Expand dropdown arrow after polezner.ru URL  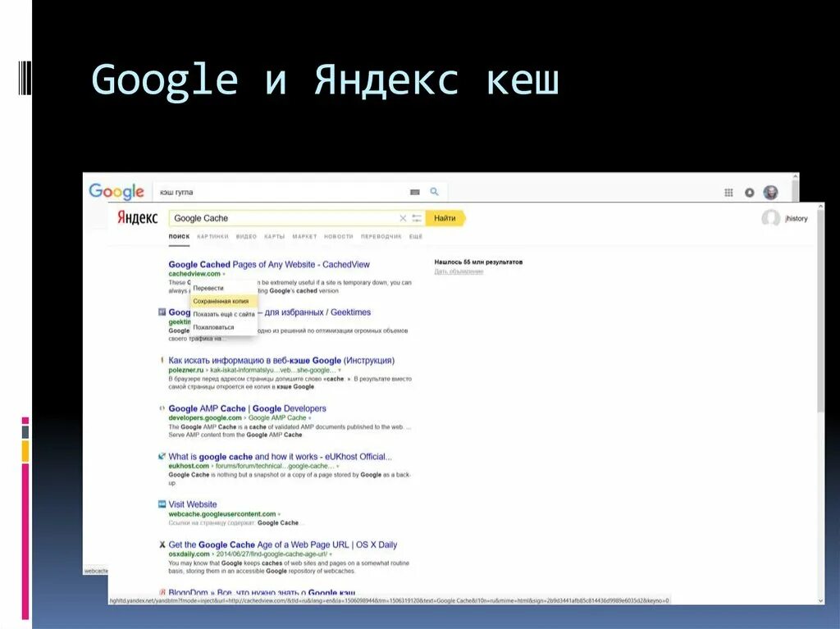pyautogui.click(x=340, y=370)
